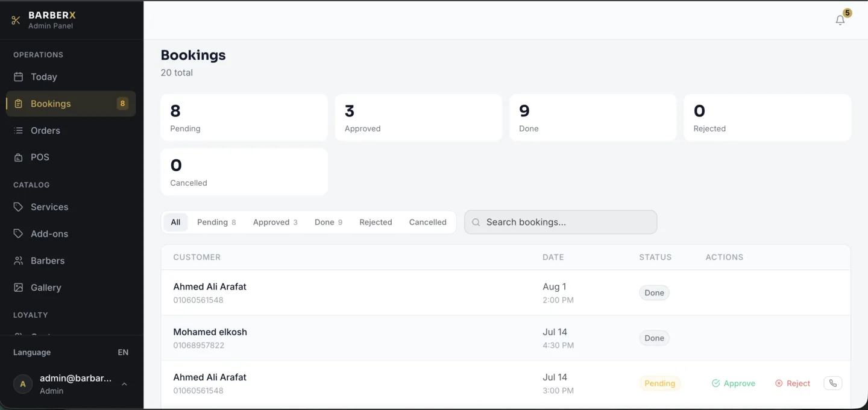Viewport: 868px width, 410px height.
Task: Click Ahmed Ali Arafat's Aug 1 row name
Action: point(210,286)
